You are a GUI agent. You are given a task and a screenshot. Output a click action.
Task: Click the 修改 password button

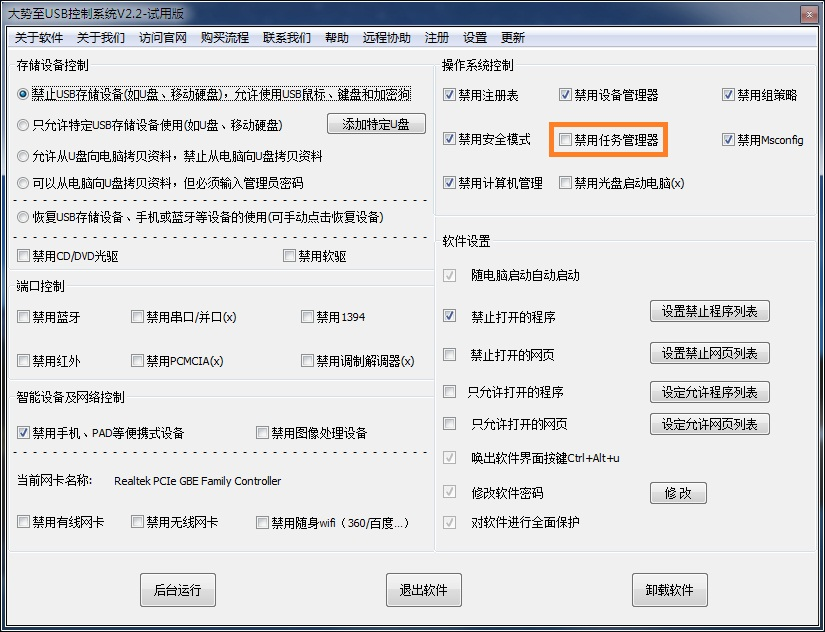click(678, 493)
